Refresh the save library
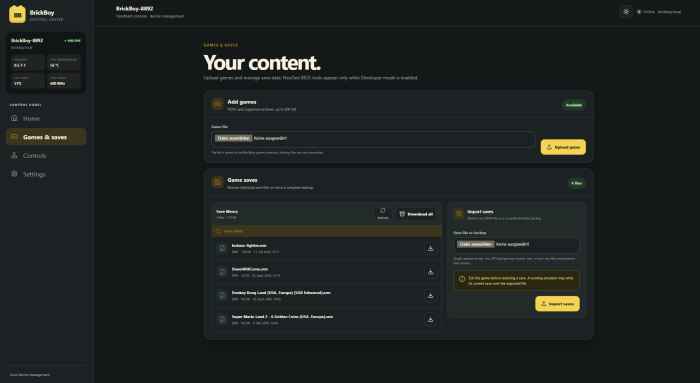The height and width of the screenshot is (383, 700). [383, 214]
